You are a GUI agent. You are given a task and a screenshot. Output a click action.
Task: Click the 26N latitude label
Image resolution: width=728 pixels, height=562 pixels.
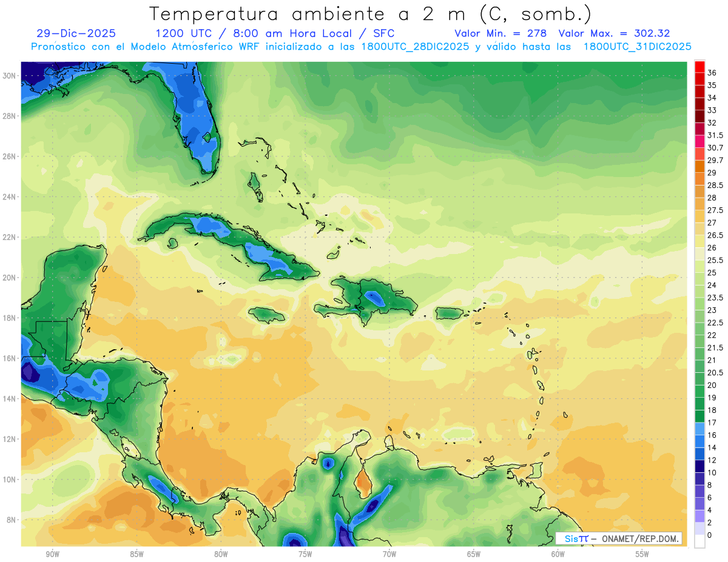pyautogui.click(x=10, y=156)
